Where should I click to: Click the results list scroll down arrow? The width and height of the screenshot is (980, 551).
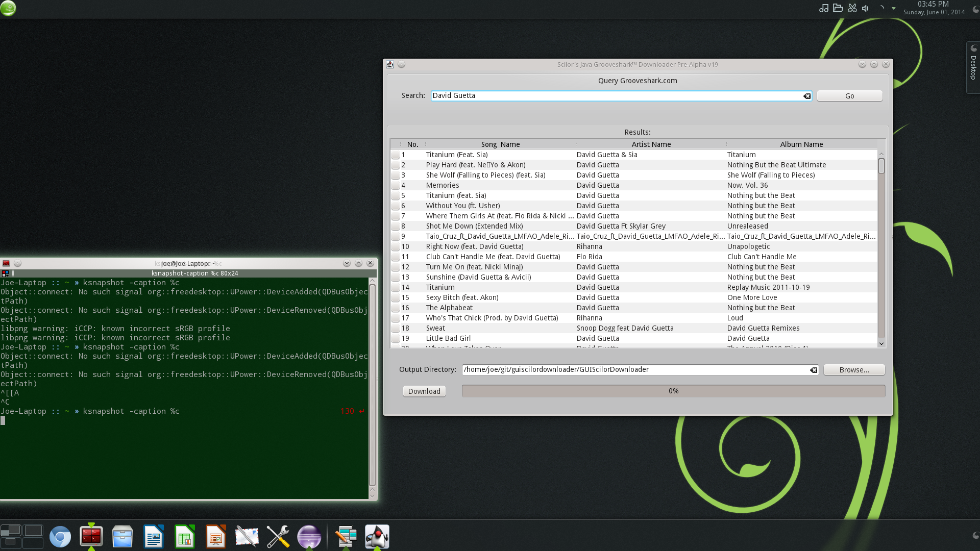pos(881,344)
